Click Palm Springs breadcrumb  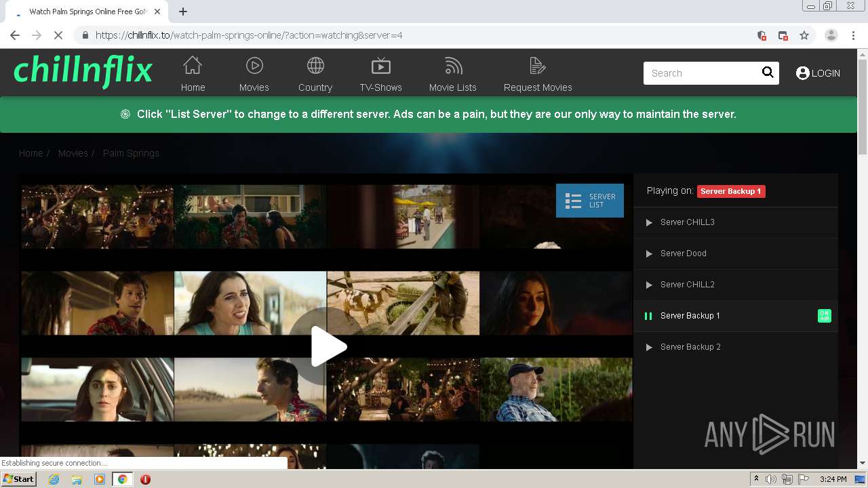click(x=131, y=153)
